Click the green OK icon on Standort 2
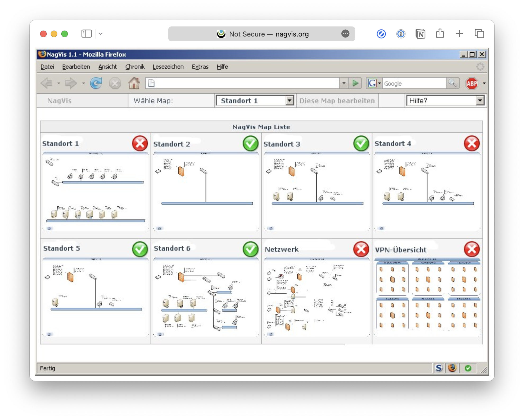This screenshot has height=420, width=524. tap(250, 144)
